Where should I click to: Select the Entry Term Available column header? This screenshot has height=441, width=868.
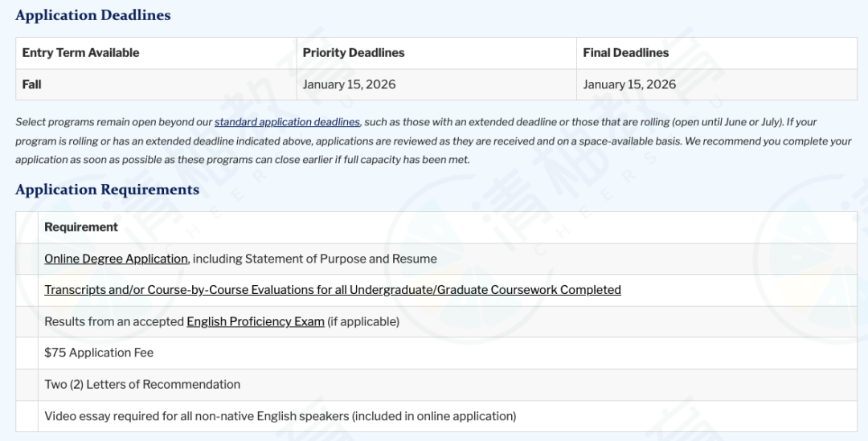tap(80, 53)
